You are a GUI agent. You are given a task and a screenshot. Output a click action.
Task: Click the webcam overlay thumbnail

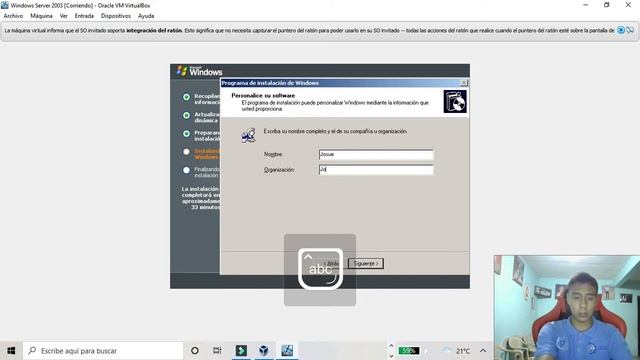[x=567, y=308]
